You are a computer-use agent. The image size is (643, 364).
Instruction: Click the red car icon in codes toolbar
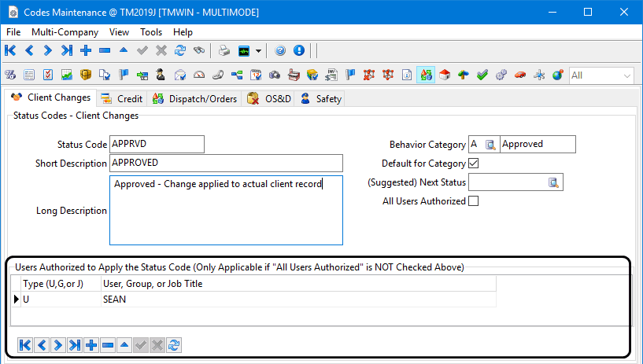pyautogui.click(x=520, y=75)
